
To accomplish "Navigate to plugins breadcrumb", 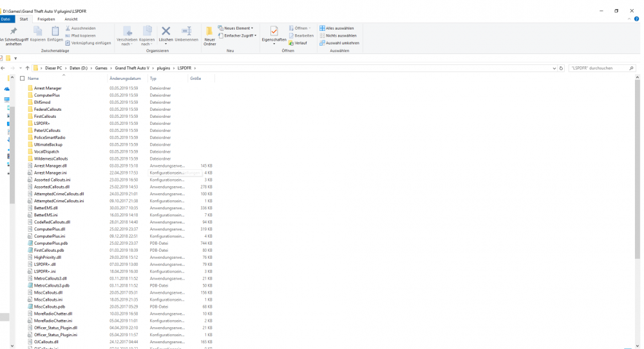I will tap(163, 68).
